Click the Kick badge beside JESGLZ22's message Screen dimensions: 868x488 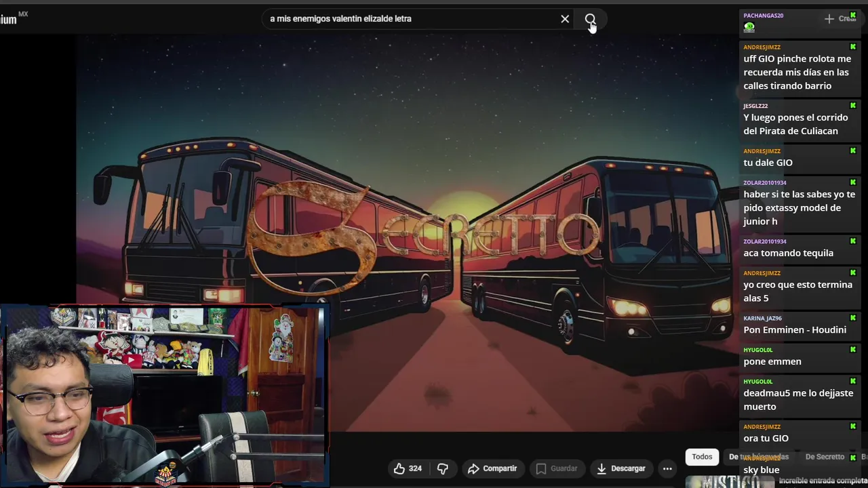point(853,106)
